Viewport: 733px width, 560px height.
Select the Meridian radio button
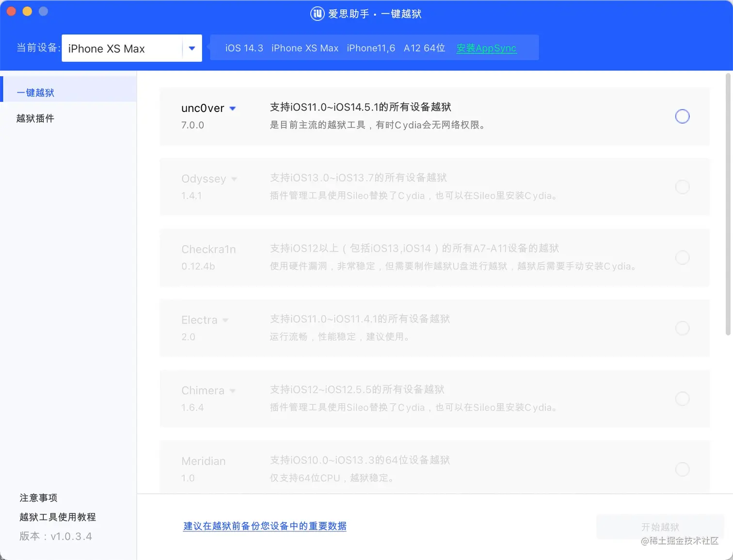(682, 469)
